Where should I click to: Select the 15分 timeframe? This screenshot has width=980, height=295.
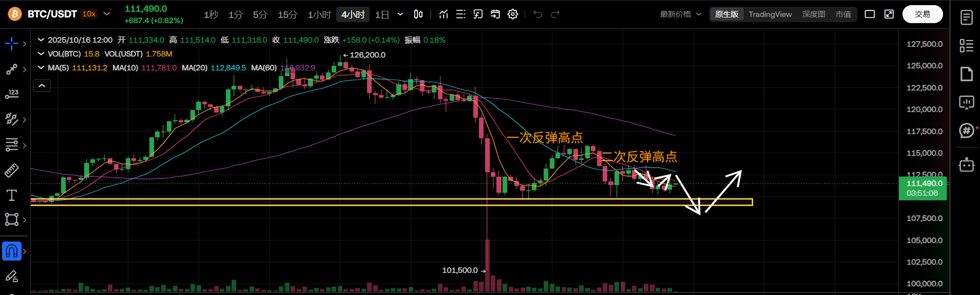pyautogui.click(x=287, y=14)
